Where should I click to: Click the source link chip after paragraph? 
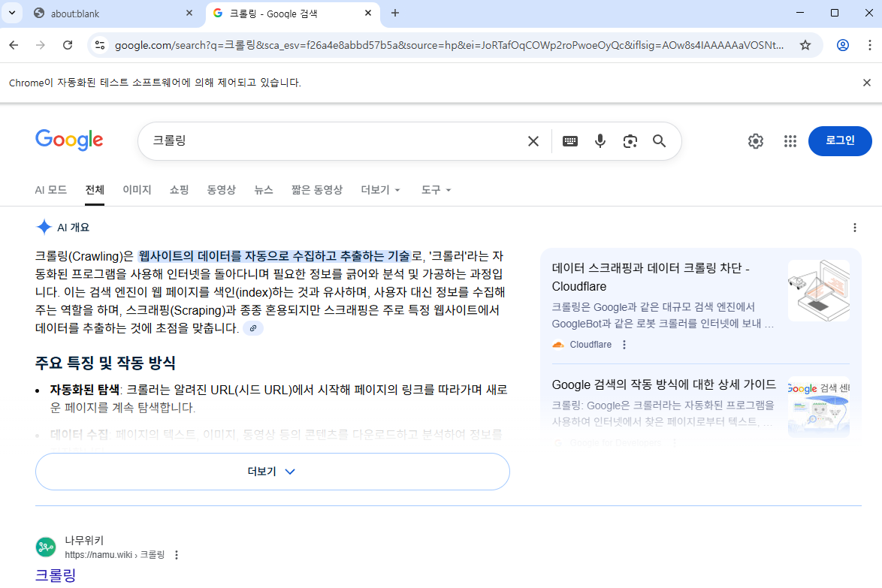(253, 328)
